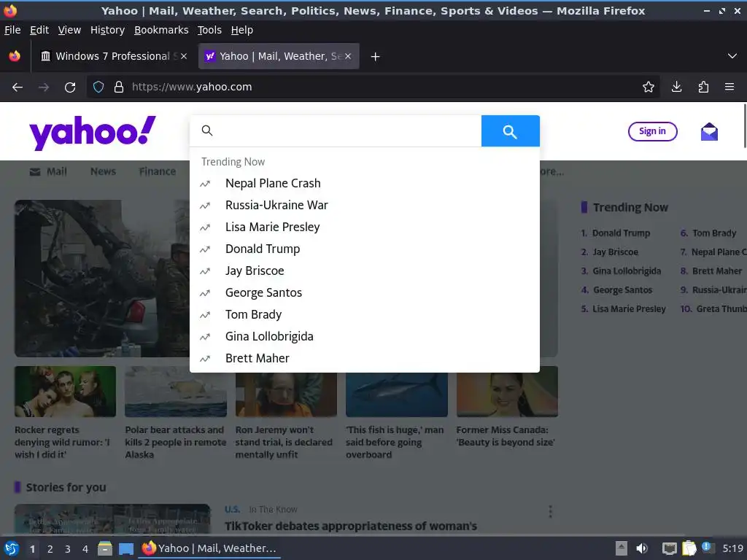Switch to workspace 3 on taskbar
This screenshot has width=747, height=560.
68,549
